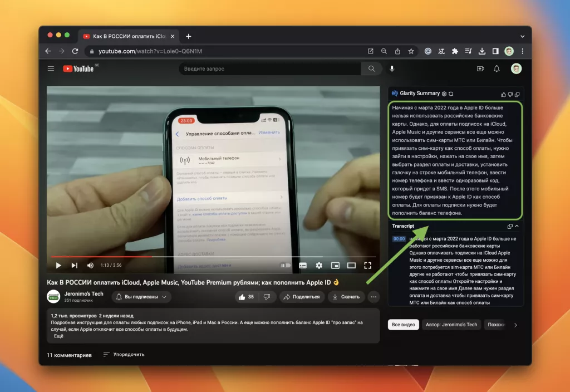Screen dimensions: 570x392
Task: Open the zoom magnifier in the address bar
Action: (384, 51)
